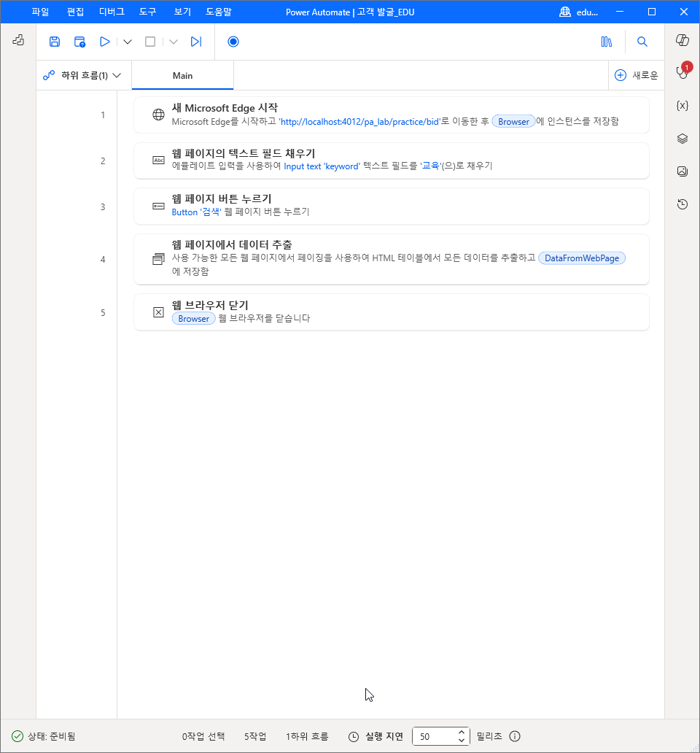Click the close-browser X icon of action 5
700x753 pixels.
pyautogui.click(x=158, y=312)
